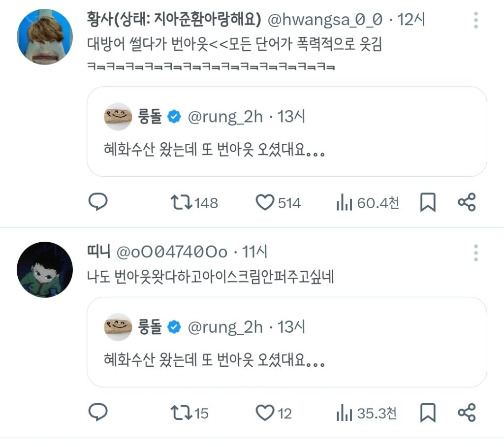Retweet the post with 148 retweets
The image size is (504, 447).
(181, 202)
